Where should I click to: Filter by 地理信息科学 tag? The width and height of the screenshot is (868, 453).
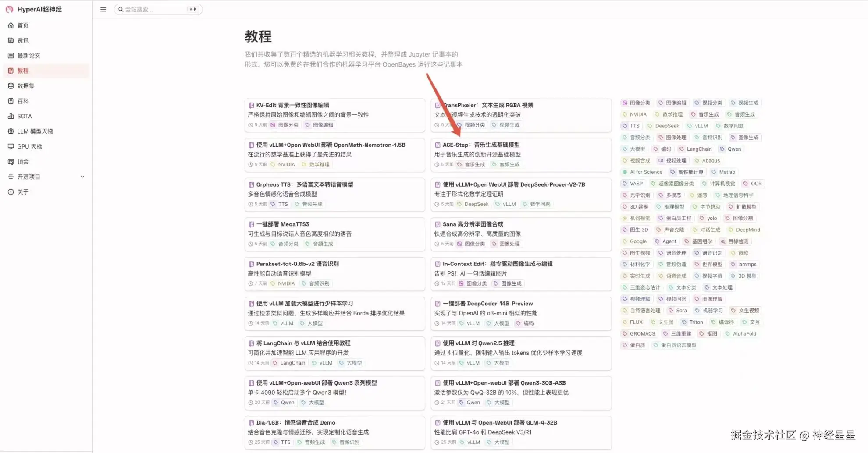(734, 195)
